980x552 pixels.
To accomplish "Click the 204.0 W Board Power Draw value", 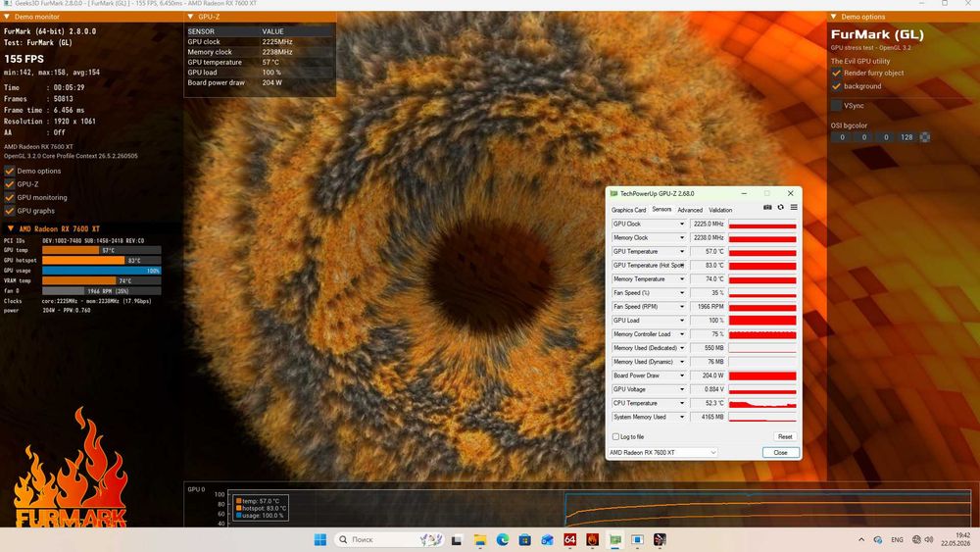I will (x=708, y=376).
